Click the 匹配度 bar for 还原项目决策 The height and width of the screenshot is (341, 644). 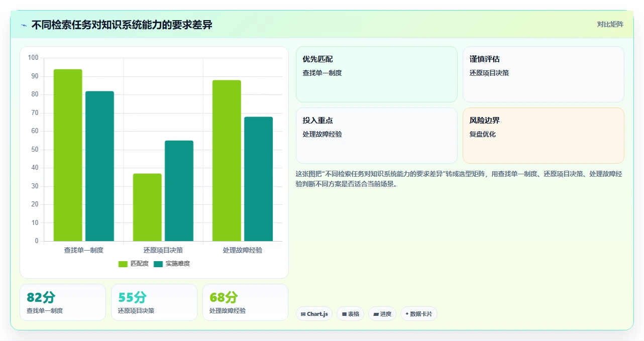pos(147,207)
